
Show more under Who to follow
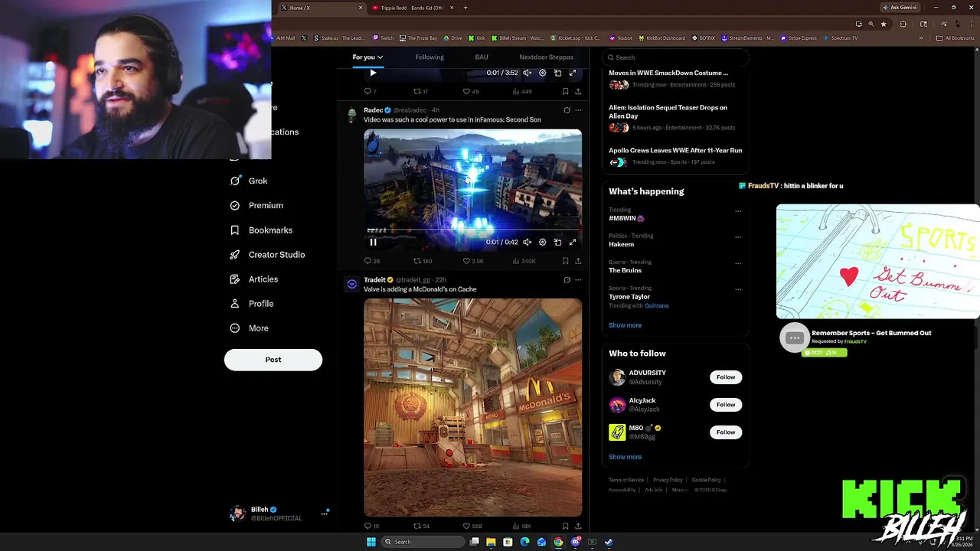tap(625, 457)
